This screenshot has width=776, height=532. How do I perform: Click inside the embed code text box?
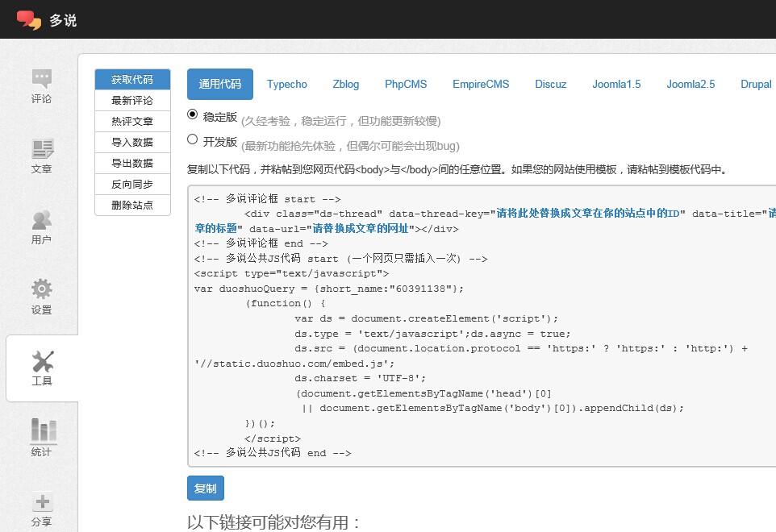point(482,326)
